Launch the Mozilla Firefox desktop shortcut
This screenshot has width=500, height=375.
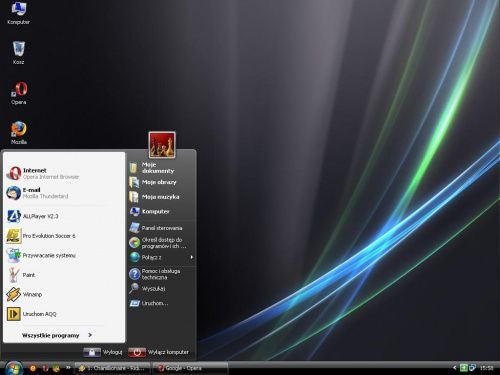(x=19, y=133)
